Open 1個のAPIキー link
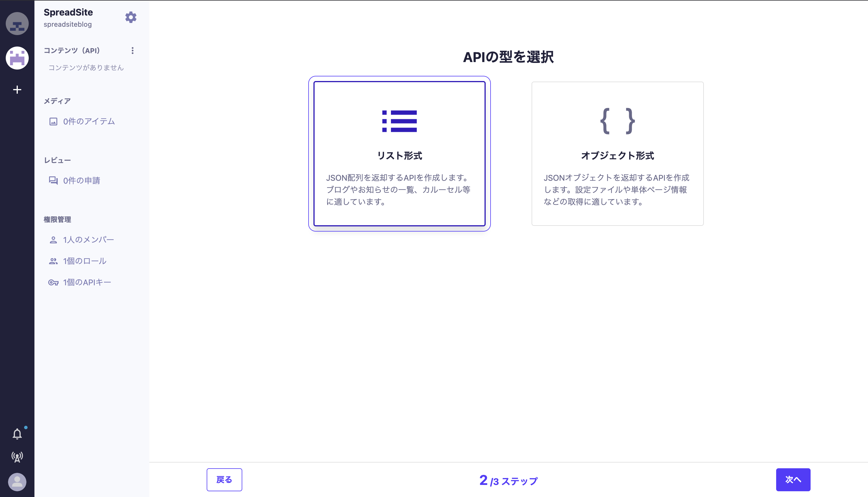 (x=87, y=283)
